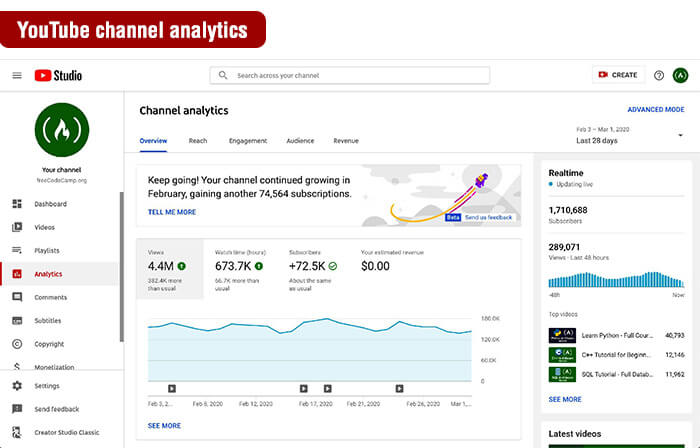Click the video marker under Feb 3

click(x=172, y=389)
